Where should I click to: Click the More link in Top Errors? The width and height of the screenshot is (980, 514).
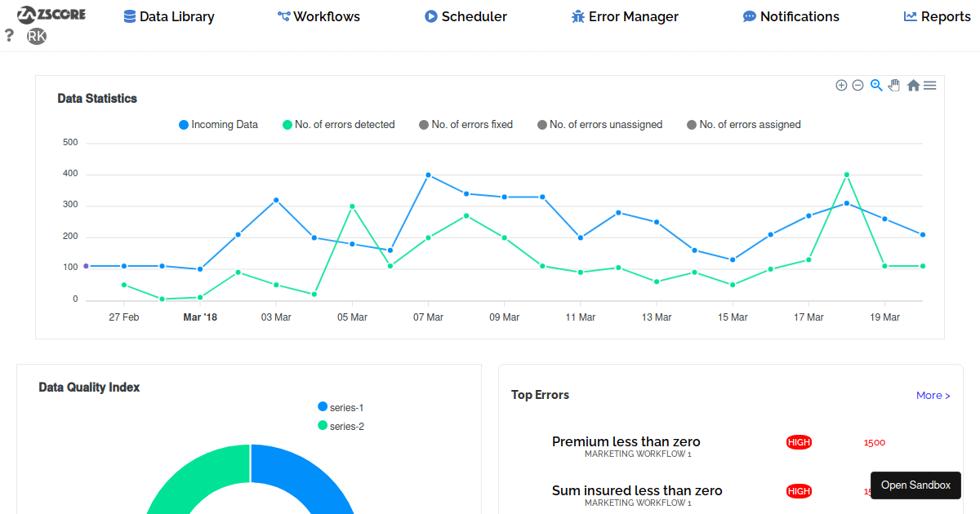click(x=933, y=395)
